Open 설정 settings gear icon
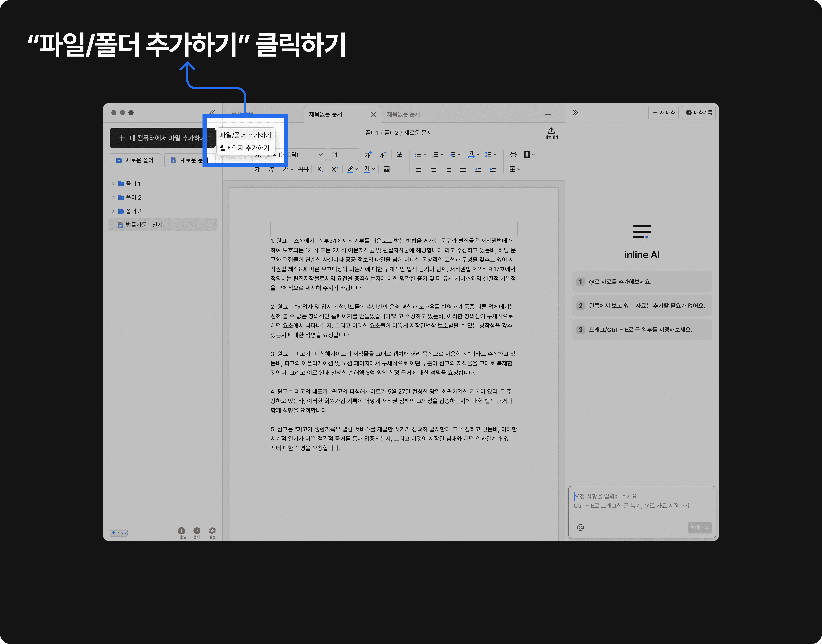Viewport: 822px width, 644px height. [212, 533]
